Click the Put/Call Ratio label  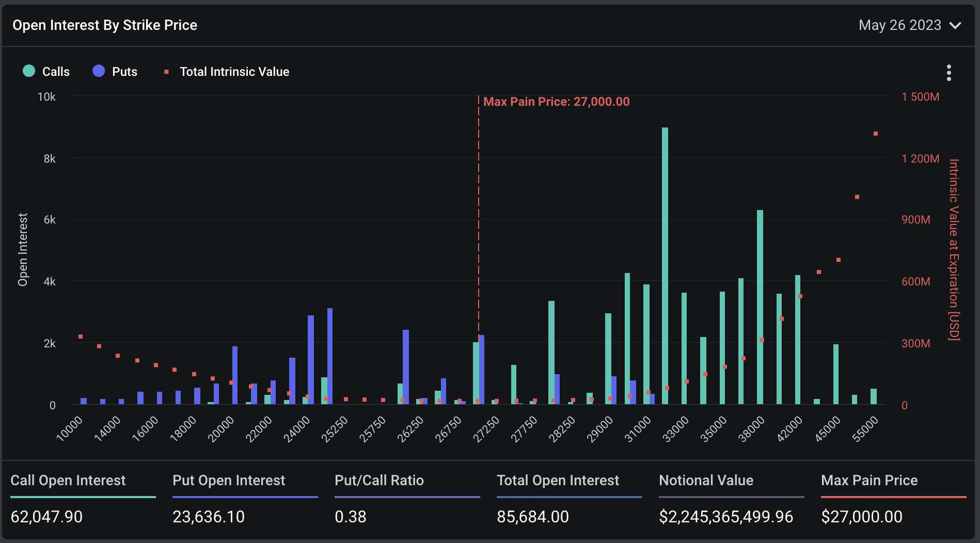pyautogui.click(x=379, y=481)
